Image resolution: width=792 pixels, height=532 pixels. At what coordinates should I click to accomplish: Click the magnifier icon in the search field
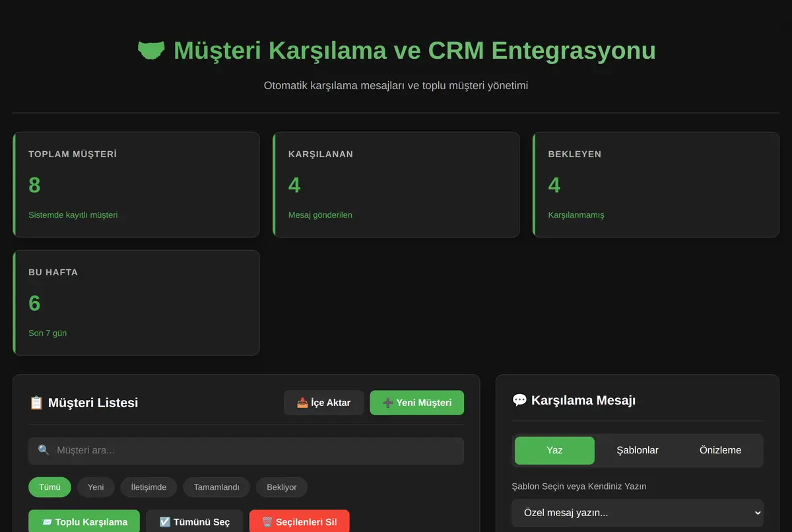[x=44, y=450]
